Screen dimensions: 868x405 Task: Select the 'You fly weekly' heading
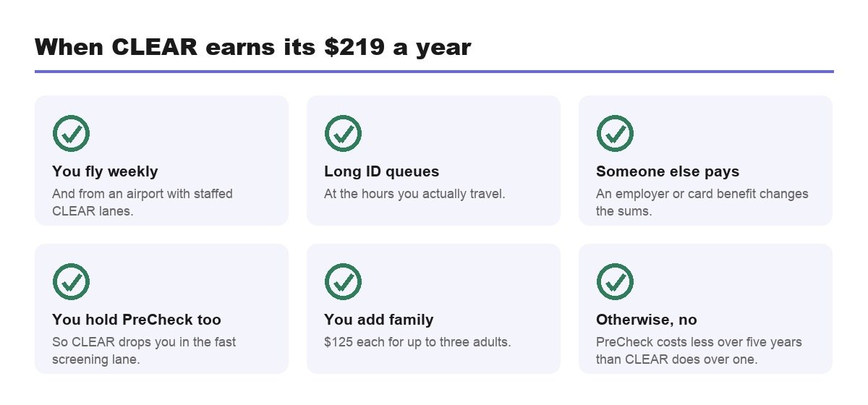point(105,171)
